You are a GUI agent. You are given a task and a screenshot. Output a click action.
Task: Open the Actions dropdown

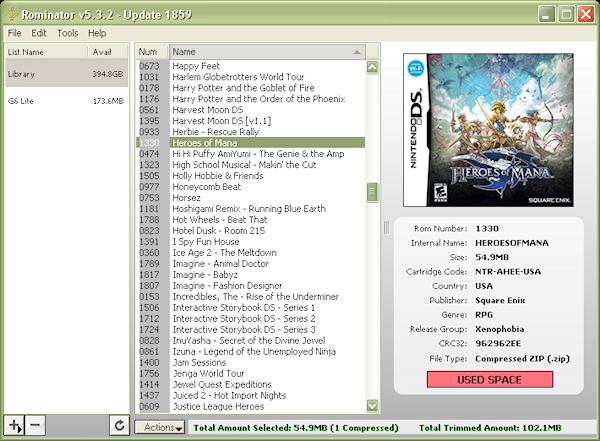tap(162, 427)
